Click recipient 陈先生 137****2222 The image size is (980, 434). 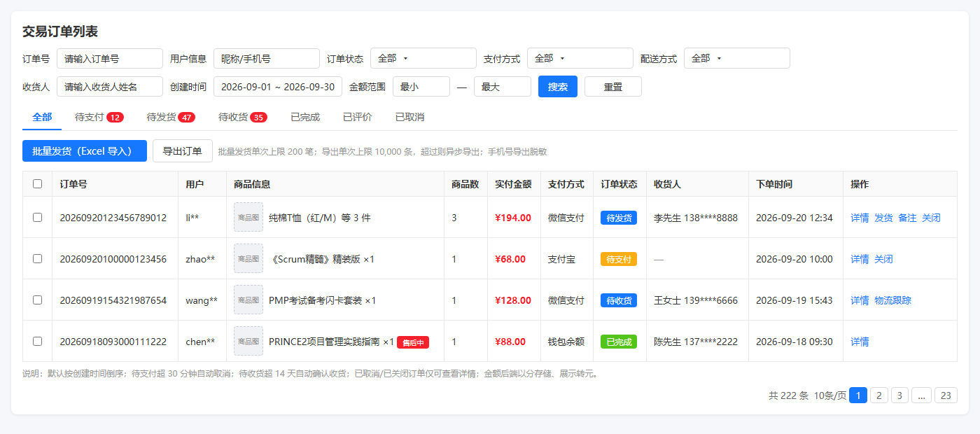click(696, 342)
